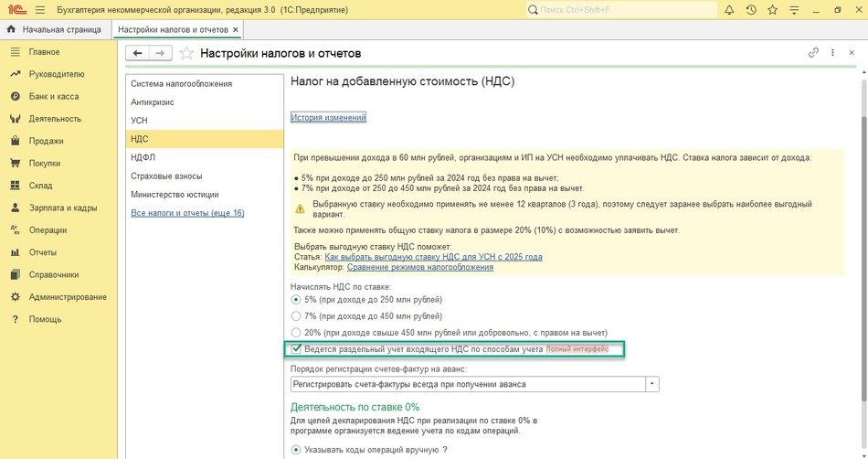868x459 pixels.
Task: Click the back navigation arrow
Action: [x=139, y=53]
